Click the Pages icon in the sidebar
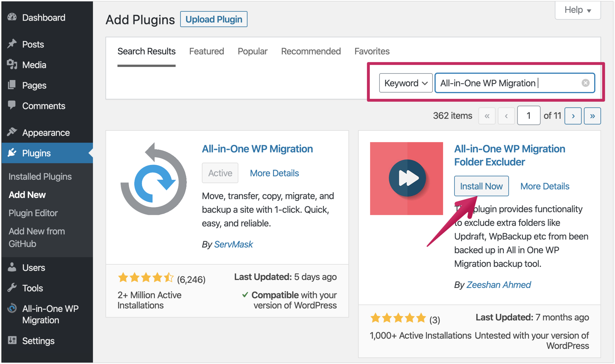Image resolution: width=615 pixels, height=364 pixels. (12, 85)
